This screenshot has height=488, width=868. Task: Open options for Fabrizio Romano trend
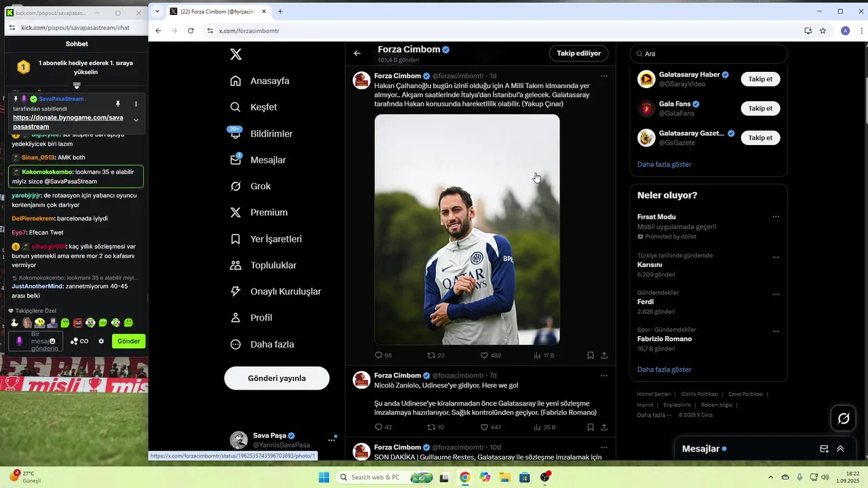tap(776, 331)
